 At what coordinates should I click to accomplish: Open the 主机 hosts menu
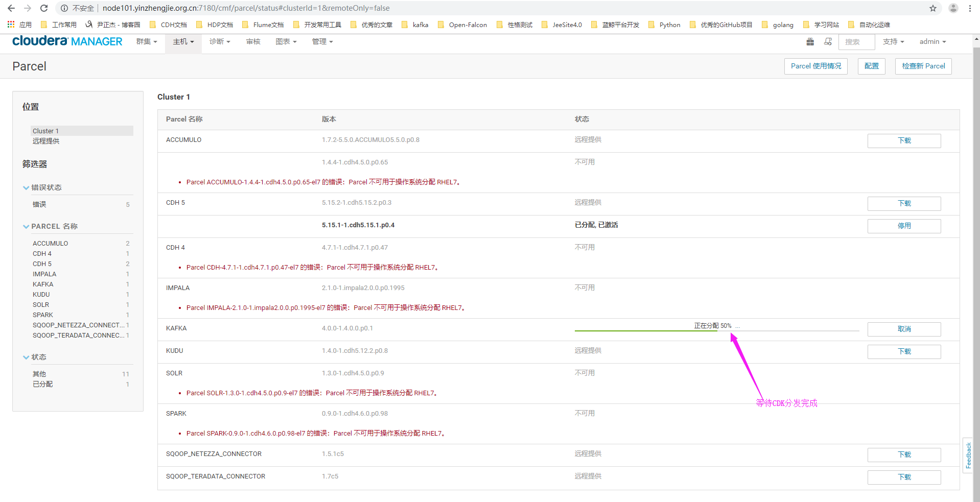pos(183,42)
